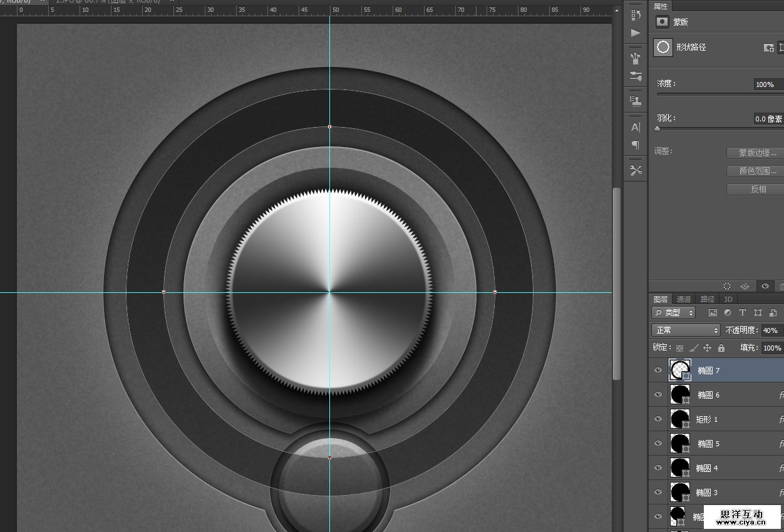Viewport: 784px width, 532px height.
Task: Open the Brush Presets panel icon
Action: 636,59
